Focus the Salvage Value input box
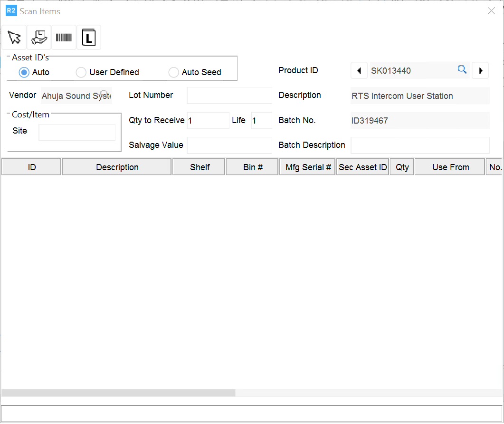Viewport: 504px width, 424px height. pyautogui.click(x=229, y=145)
